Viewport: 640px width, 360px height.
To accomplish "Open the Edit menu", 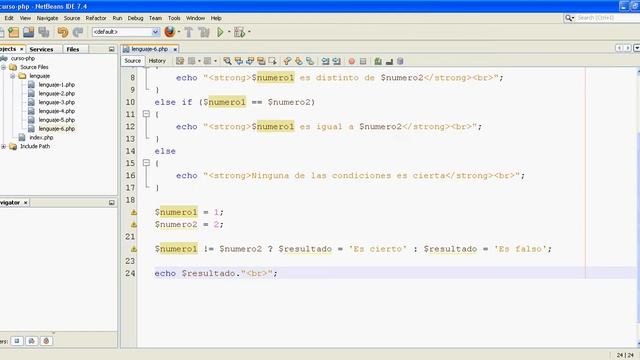I will pyautogui.click(x=9, y=18).
